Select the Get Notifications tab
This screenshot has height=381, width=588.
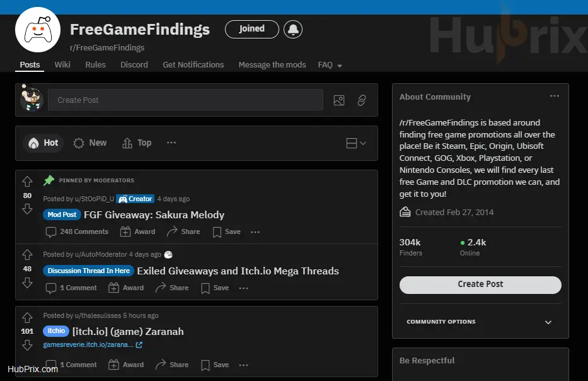[193, 64]
